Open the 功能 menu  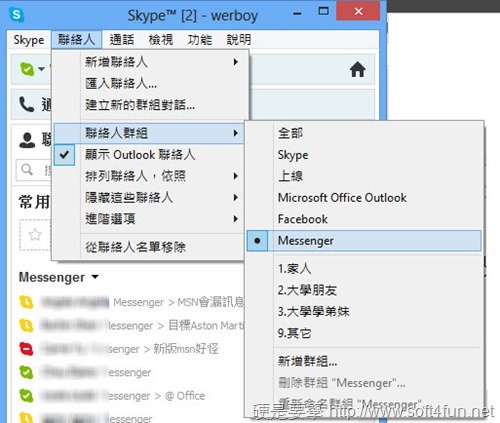200,40
